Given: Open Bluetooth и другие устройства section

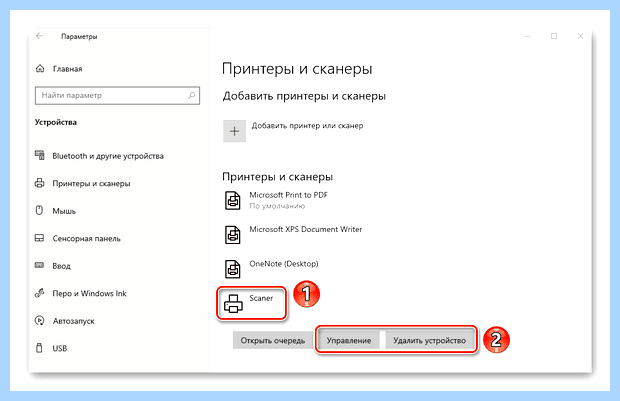Looking at the screenshot, I should 108,156.
